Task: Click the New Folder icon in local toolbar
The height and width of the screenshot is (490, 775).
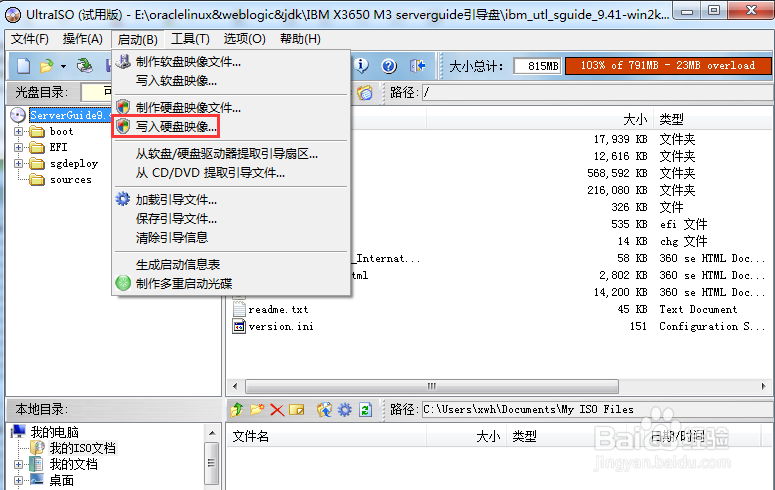Action: [257, 409]
